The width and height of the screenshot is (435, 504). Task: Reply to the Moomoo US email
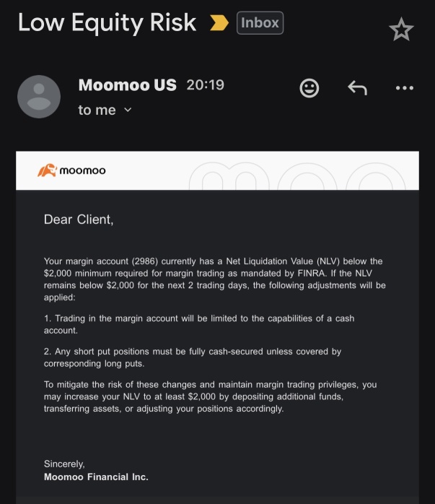click(x=357, y=88)
